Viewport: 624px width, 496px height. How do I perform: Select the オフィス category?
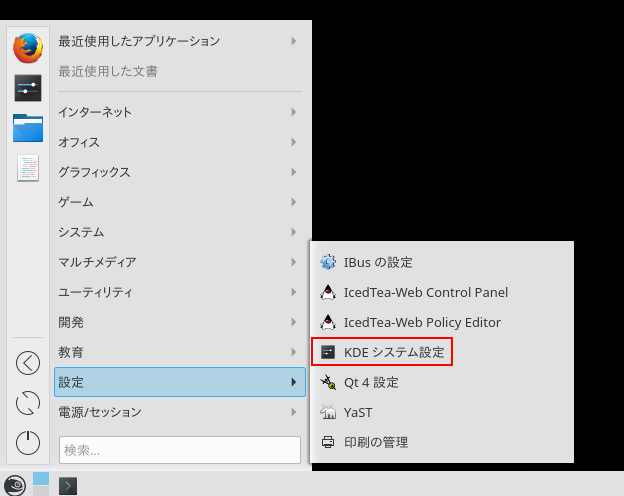(x=180, y=142)
